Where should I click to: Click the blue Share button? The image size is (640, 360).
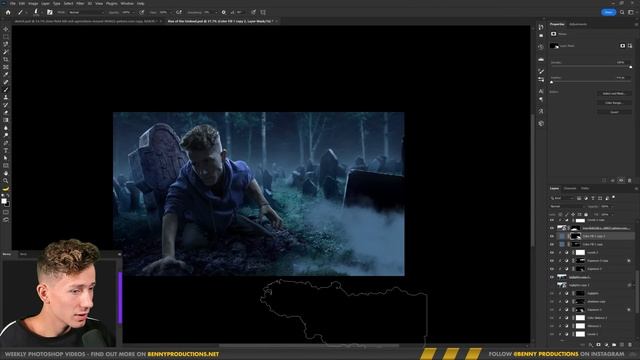pyautogui.click(x=608, y=12)
